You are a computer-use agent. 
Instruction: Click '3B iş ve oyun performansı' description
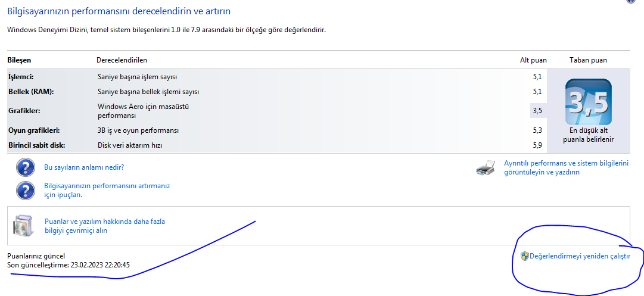[x=138, y=130]
